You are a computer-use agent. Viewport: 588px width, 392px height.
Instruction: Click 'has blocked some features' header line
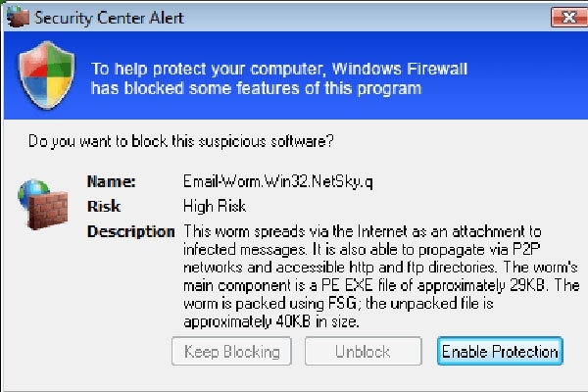point(256,89)
